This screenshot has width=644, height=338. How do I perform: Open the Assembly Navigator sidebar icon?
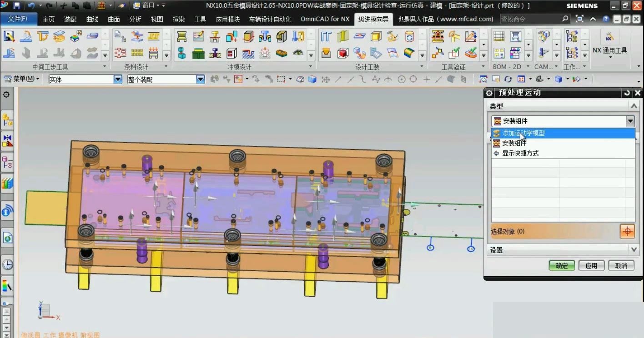[x=7, y=120]
